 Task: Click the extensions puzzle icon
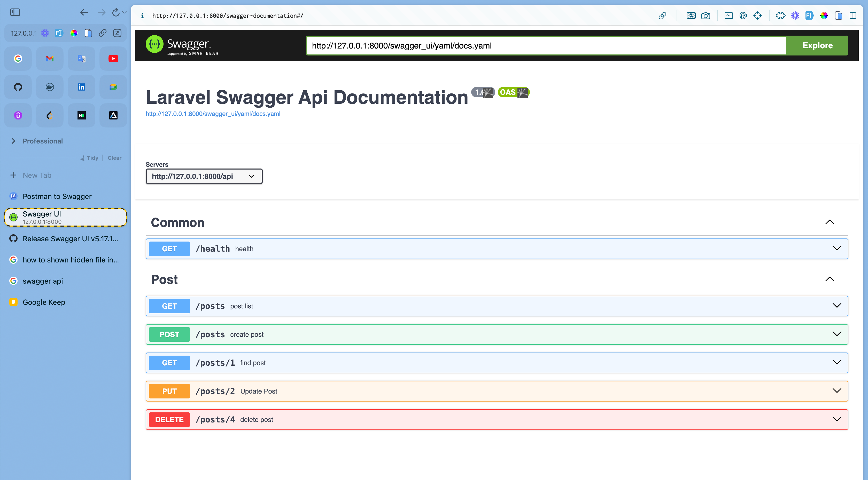pyautogui.click(x=780, y=15)
